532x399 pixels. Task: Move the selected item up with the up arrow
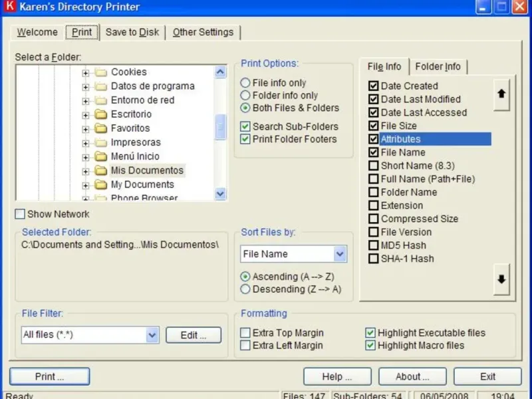click(501, 94)
